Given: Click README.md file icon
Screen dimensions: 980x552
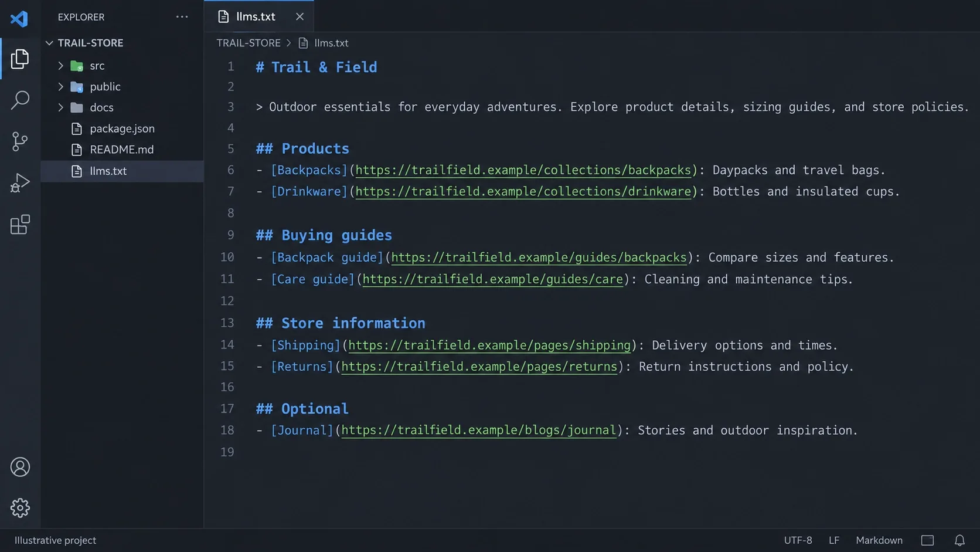Looking at the screenshot, I should pos(77,150).
